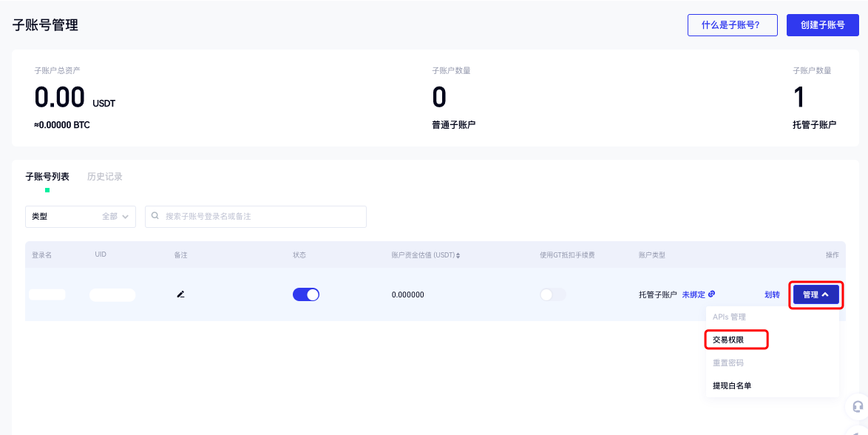Screen dimensions: 868x435
Task: Select the 子账号列表 tab
Action: click(x=47, y=177)
